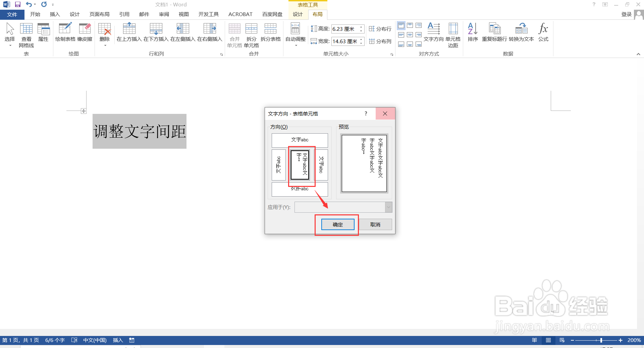Choose right rotated vertical text orientation
The width and height of the screenshot is (644, 348).
tap(321, 165)
